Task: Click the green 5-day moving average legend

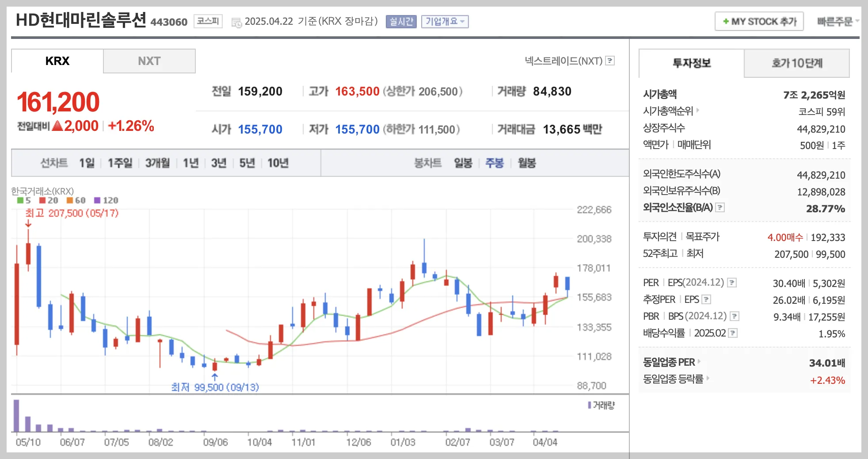Action: coord(24,200)
